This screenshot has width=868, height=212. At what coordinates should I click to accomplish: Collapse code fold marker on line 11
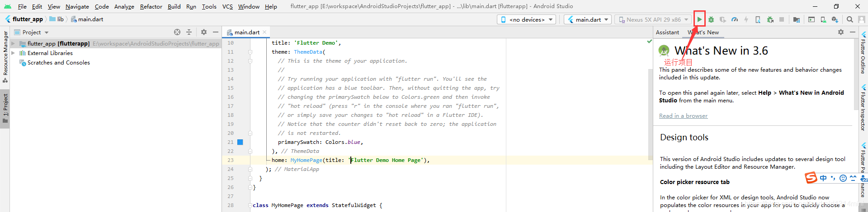[250, 52]
